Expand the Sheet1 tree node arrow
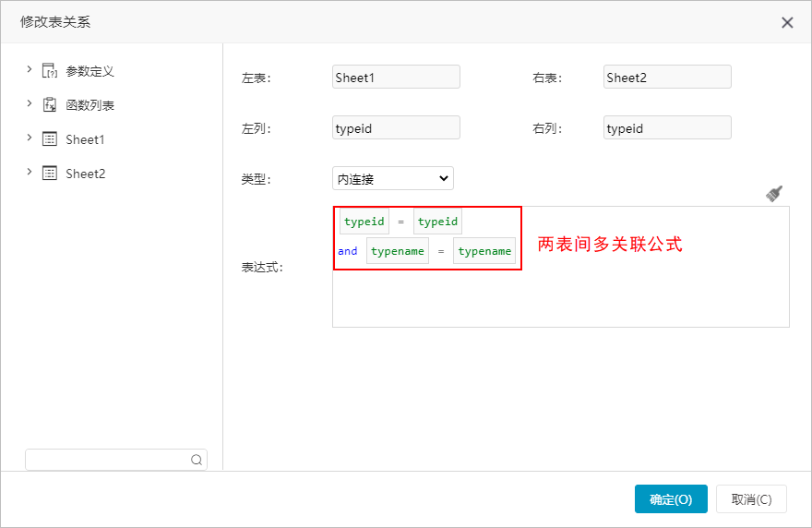This screenshot has width=812, height=528. point(29,138)
